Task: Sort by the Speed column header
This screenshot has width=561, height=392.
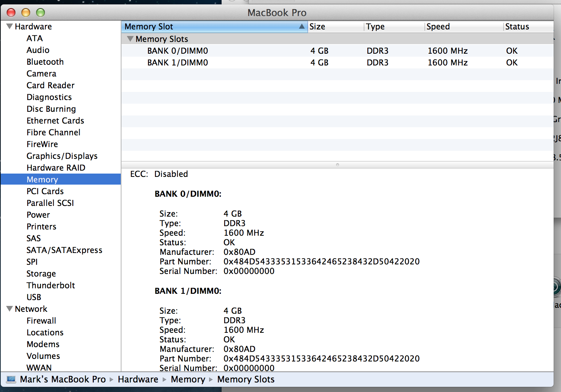Action: coord(438,26)
